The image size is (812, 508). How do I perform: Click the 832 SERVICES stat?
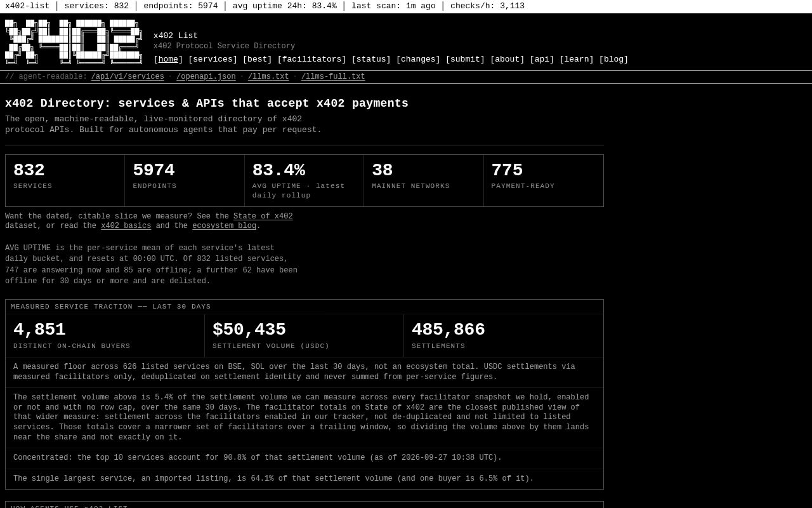coord(65,180)
